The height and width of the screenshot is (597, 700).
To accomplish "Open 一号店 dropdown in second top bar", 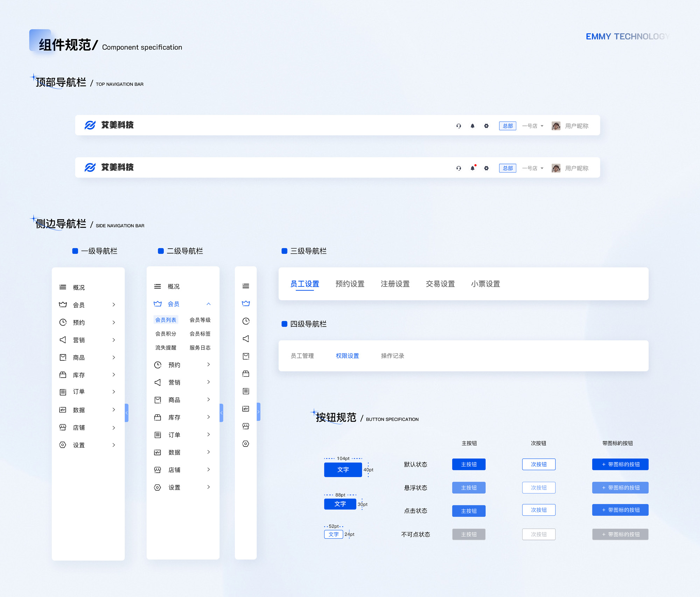I will coord(533,168).
